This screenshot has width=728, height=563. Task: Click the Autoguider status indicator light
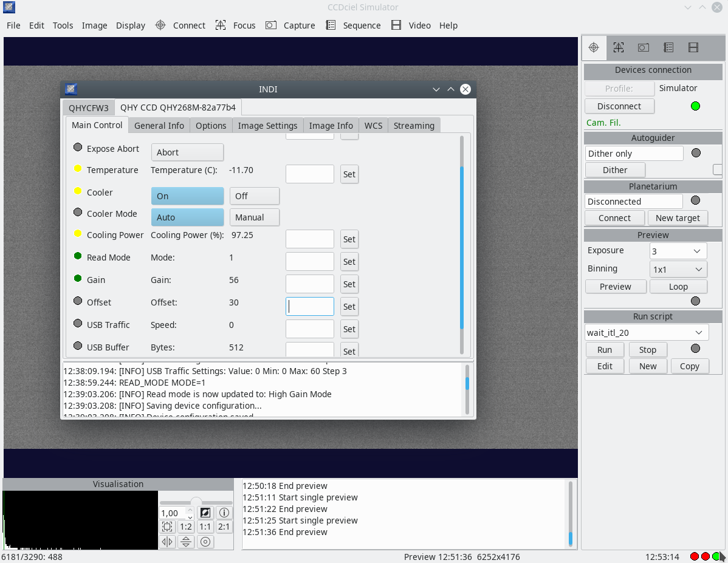696,153
